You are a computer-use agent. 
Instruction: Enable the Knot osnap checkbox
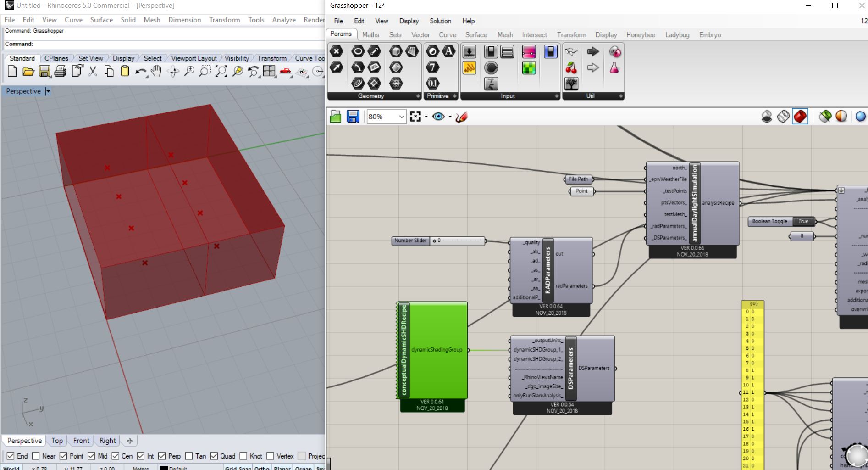[243, 456]
